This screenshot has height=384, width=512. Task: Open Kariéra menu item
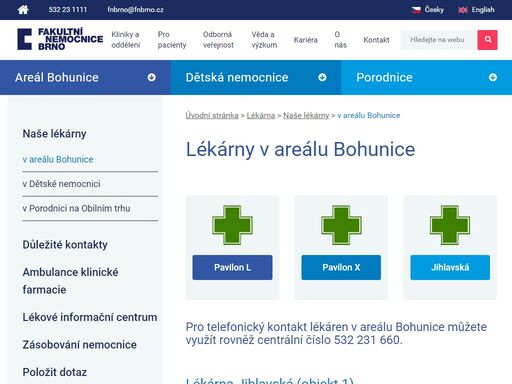click(x=306, y=40)
